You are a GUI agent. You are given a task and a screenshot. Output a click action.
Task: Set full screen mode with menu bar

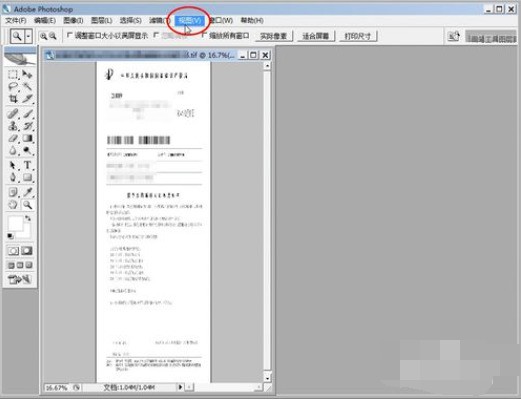pyautogui.click(x=20, y=265)
